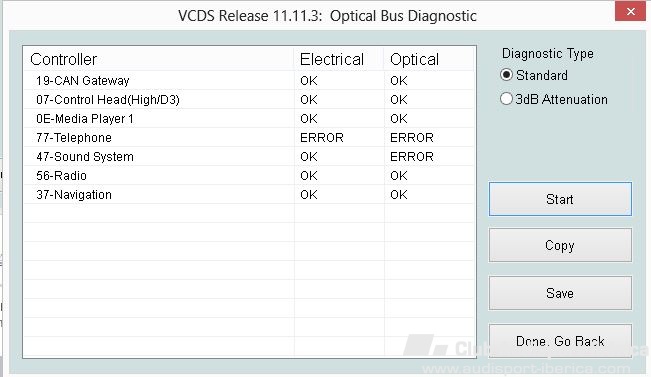651x377 pixels.
Task: Select the 77-Telephone row
Action: pyautogui.click(x=249, y=137)
